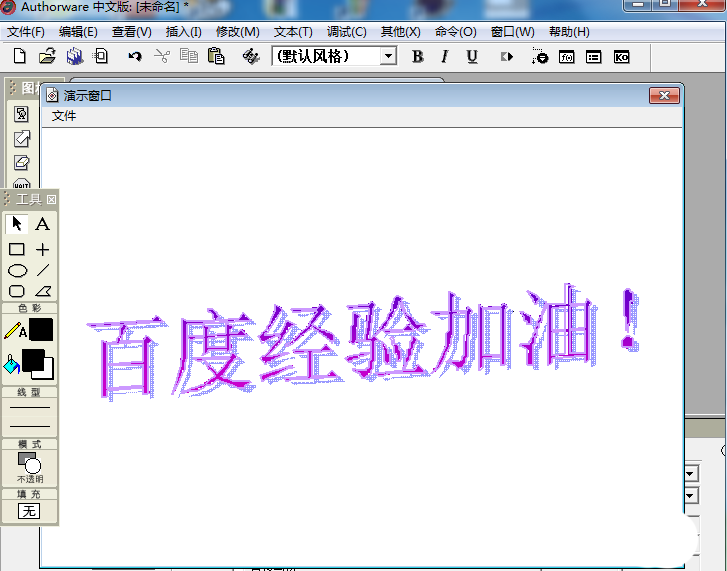
Task: Expand upper dropdown arrow behind presentation window
Action: [690, 474]
